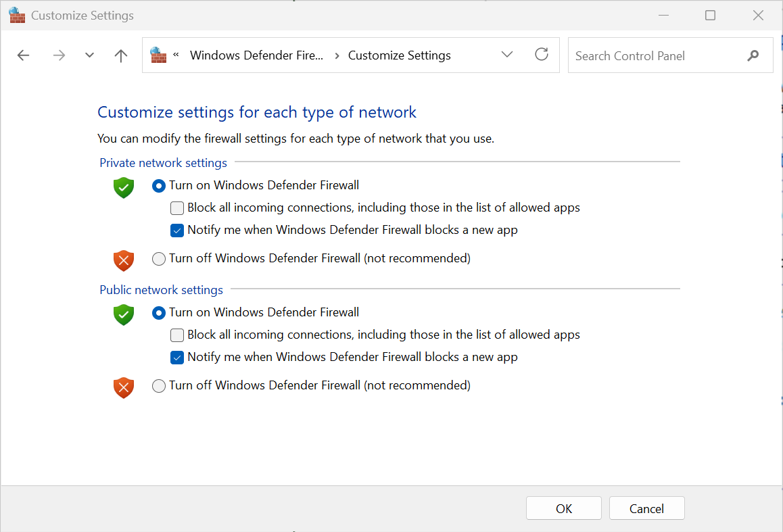Click the red shield under Public network

click(x=123, y=387)
